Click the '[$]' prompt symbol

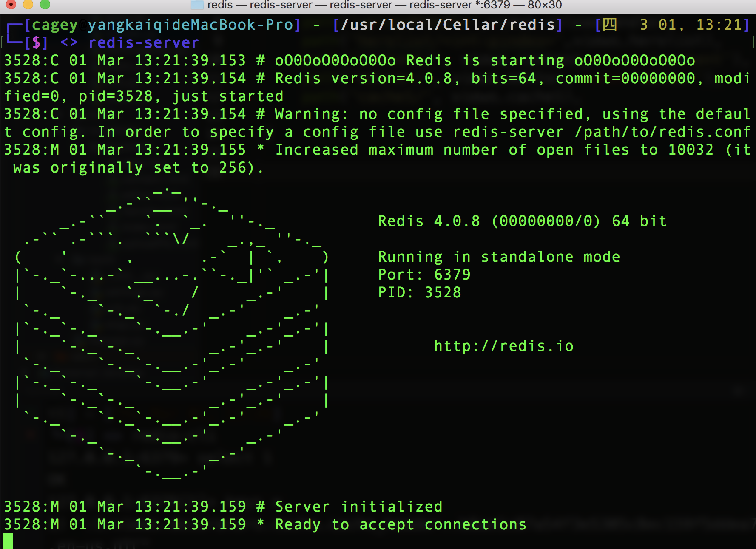(x=36, y=42)
